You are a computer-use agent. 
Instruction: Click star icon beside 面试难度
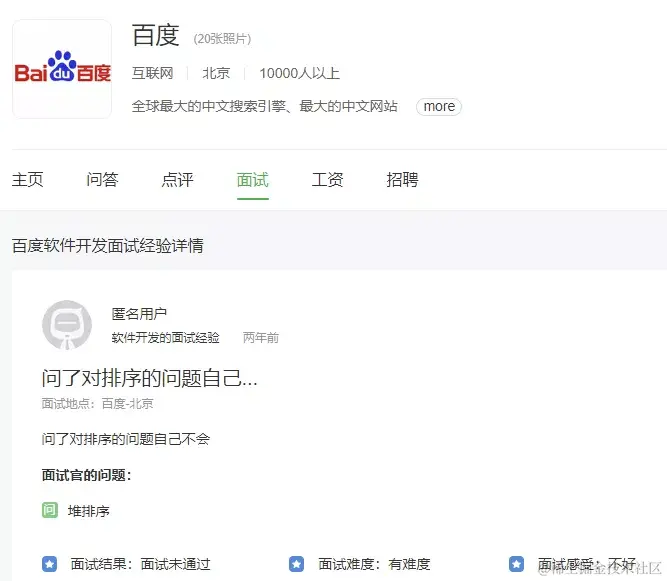coord(296,564)
